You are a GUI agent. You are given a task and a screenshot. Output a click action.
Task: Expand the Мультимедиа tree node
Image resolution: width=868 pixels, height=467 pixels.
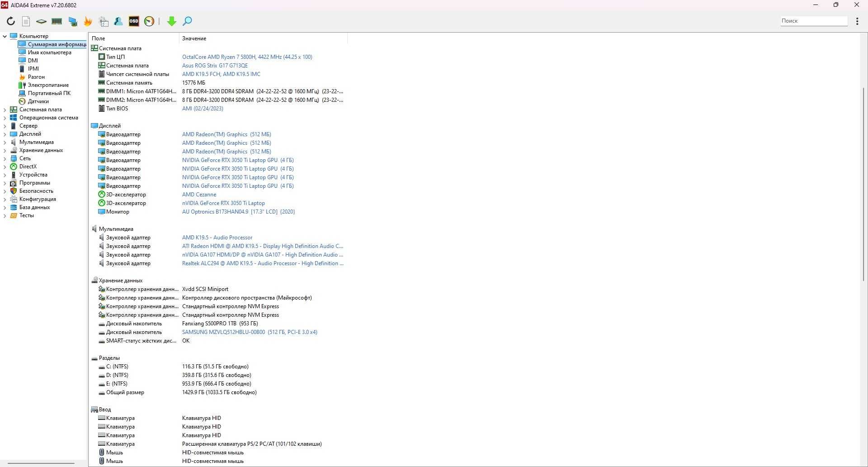pyautogui.click(x=5, y=142)
